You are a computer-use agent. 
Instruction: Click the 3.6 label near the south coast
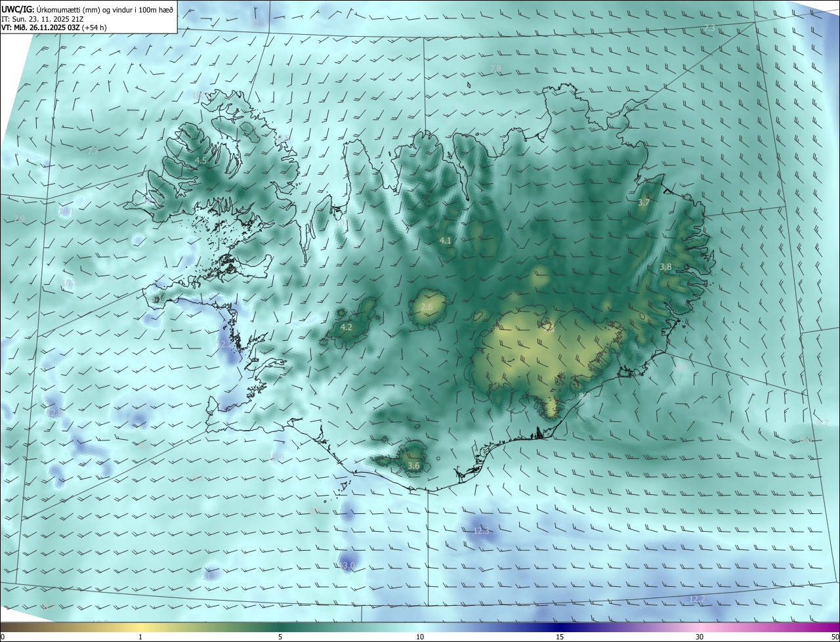pyautogui.click(x=413, y=466)
